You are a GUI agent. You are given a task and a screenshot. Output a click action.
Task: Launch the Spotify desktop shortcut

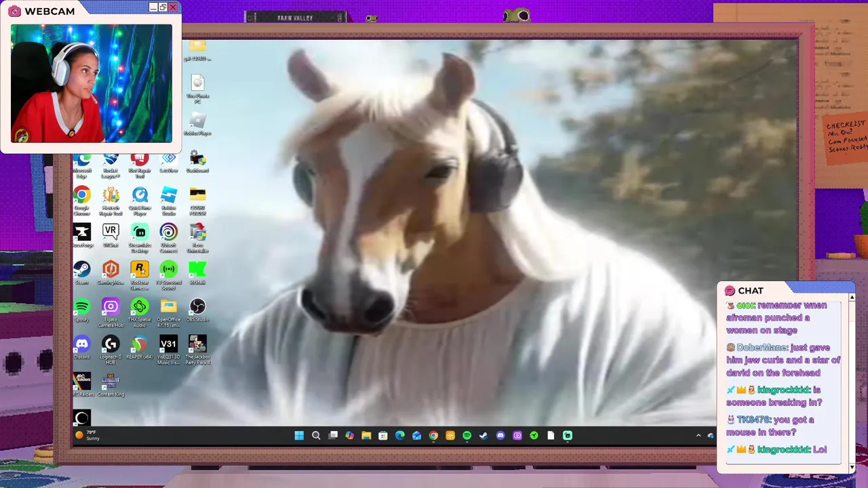click(x=82, y=310)
